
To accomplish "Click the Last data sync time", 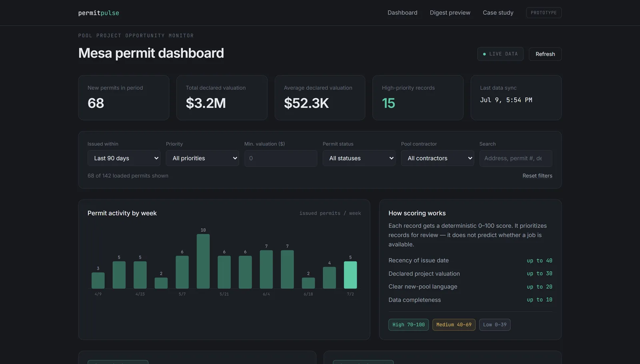I will [506, 100].
